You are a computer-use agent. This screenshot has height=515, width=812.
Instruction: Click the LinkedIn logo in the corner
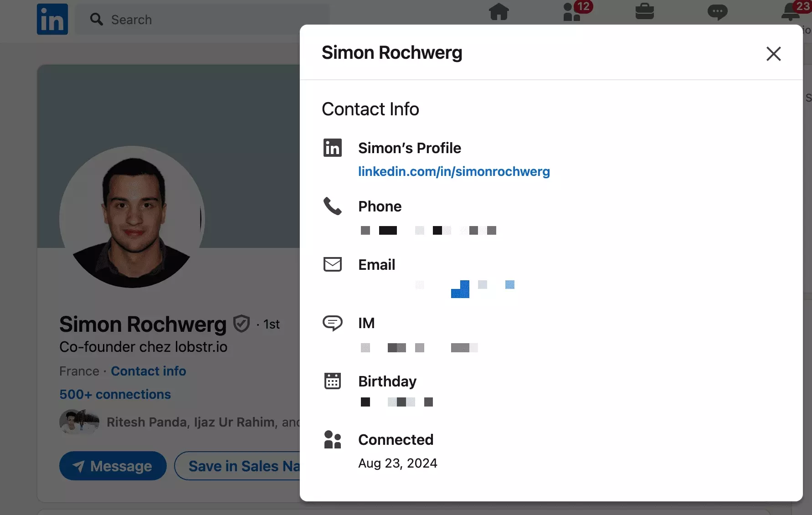click(x=52, y=19)
